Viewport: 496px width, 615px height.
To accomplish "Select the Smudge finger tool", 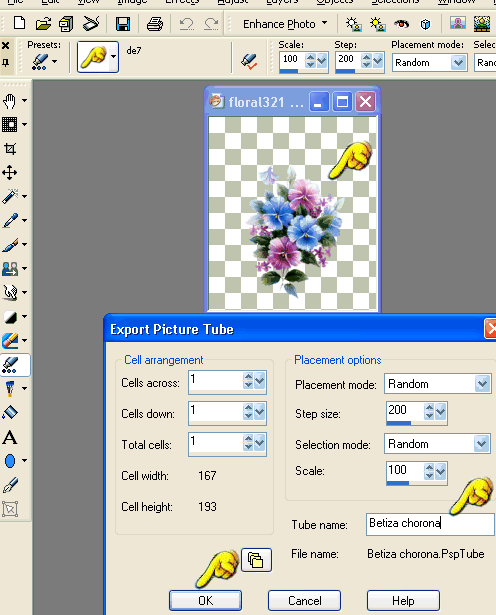I will (x=10, y=293).
